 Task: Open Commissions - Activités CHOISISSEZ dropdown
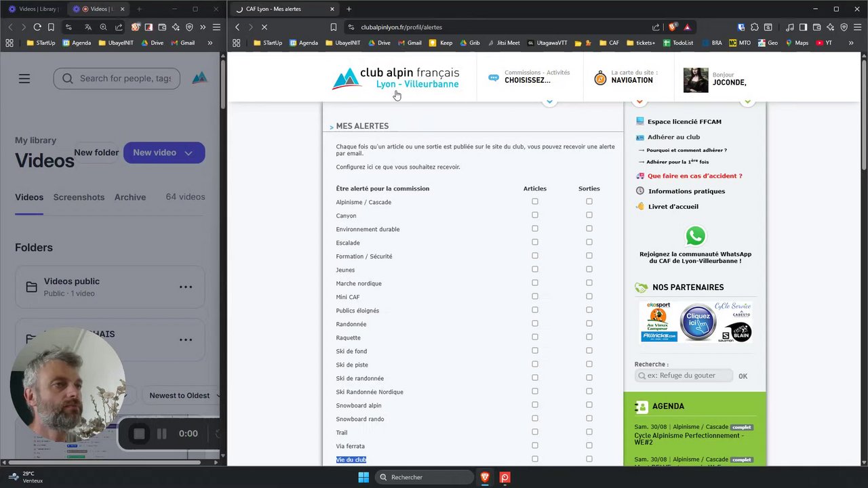click(x=529, y=77)
